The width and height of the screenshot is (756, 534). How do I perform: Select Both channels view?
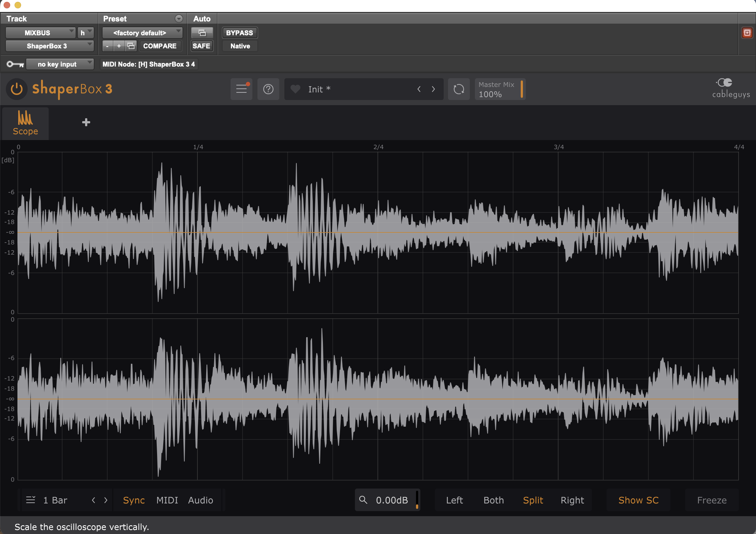click(494, 500)
